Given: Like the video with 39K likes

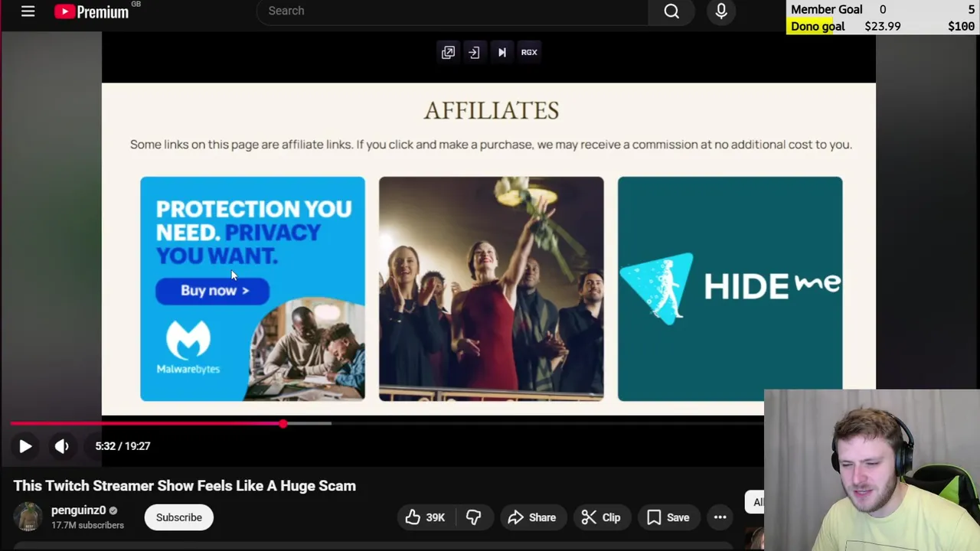Looking at the screenshot, I should pos(425,517).
